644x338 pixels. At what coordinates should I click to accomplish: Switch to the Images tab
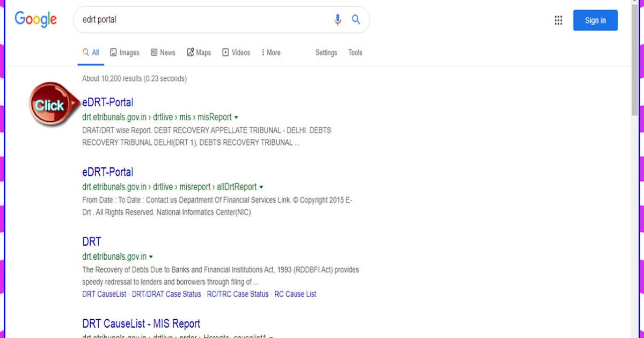(125, 53)
